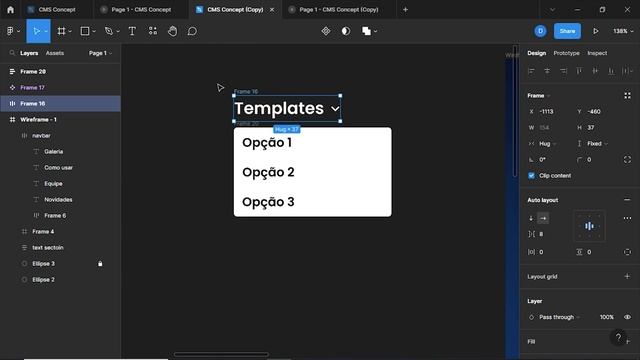640x360 pixels.
Task: Click Align right icon
Action: 563,71
